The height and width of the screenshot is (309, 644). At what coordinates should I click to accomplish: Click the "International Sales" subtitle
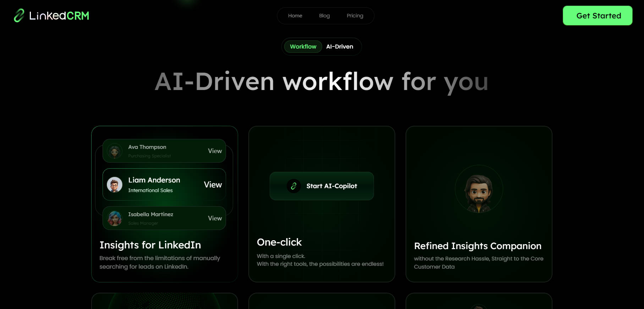point(150,190)
